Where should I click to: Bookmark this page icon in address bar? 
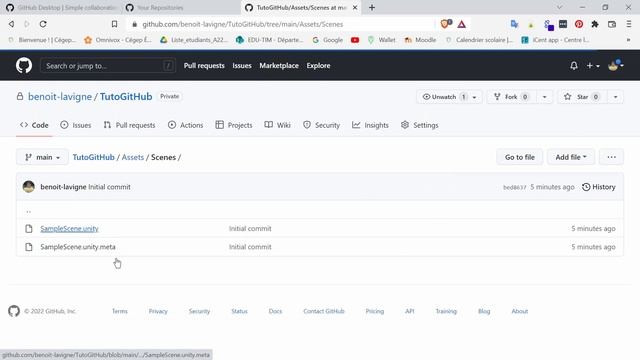coord(115,24)
